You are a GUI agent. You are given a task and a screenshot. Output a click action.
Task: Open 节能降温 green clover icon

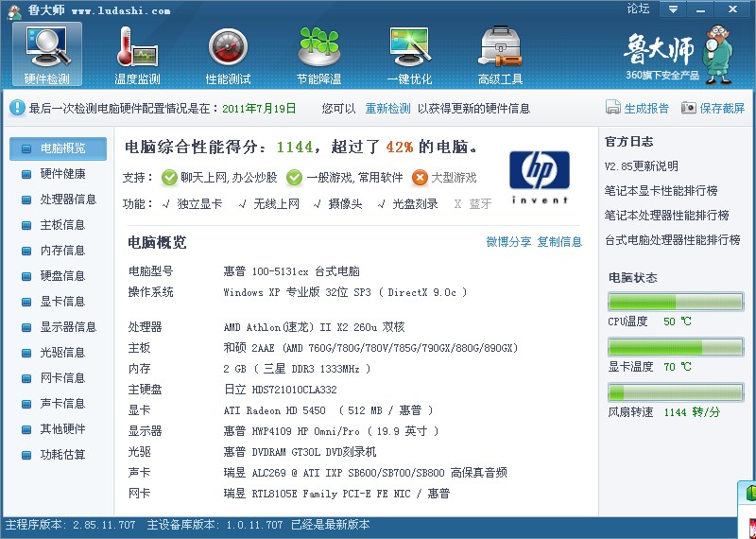(318, 47)
